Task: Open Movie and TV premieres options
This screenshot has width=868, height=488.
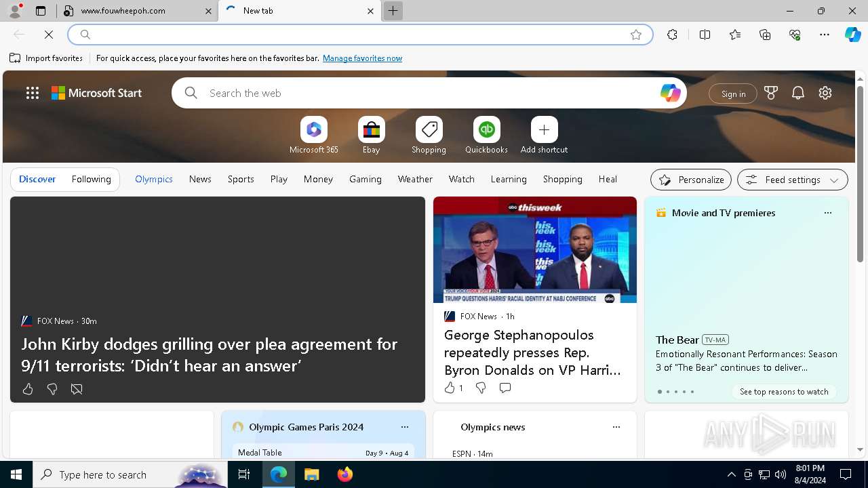Action: 827,213
